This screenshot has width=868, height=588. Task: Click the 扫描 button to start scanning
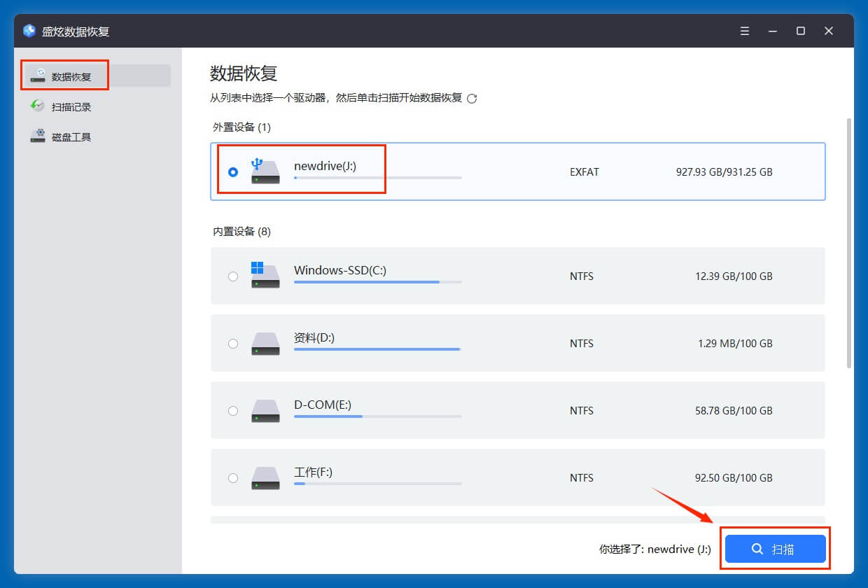click(775, 549)
